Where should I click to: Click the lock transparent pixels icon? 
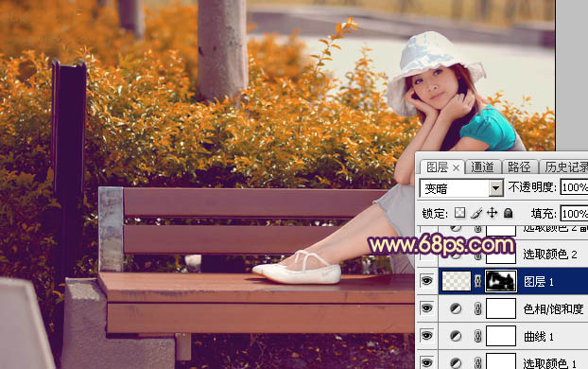point(459,213)
